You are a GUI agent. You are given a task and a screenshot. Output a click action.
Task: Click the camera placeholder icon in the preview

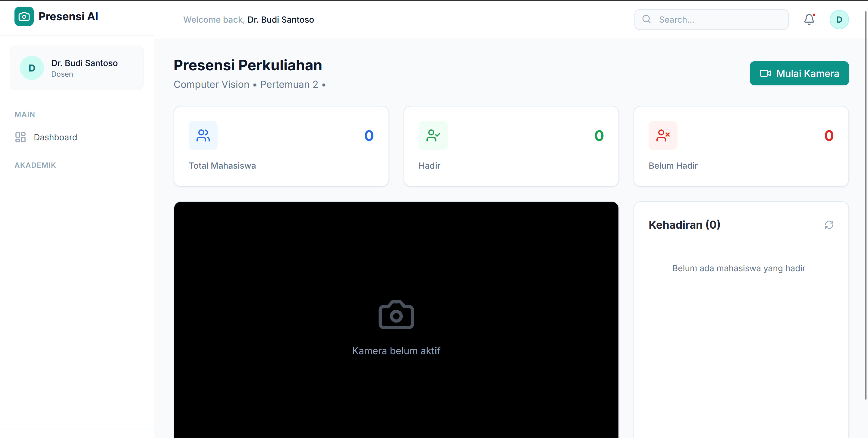pos(396,314)
